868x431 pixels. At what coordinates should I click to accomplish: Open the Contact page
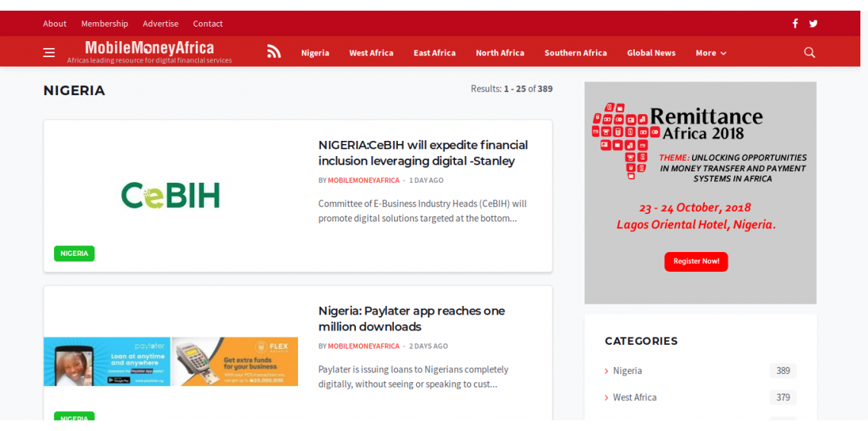click(207, 24)
